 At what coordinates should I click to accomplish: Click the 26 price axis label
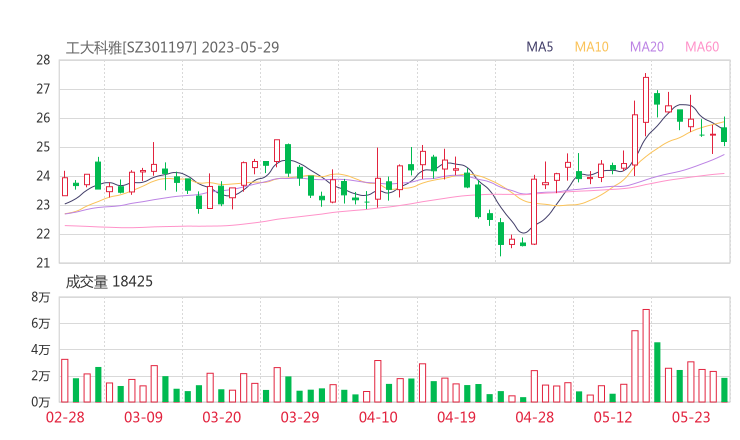(43, 118)
